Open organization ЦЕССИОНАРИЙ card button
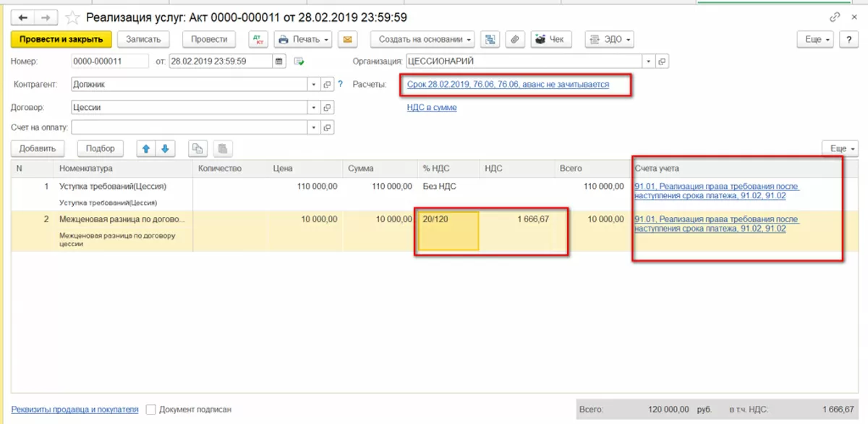The image size is (868, 424). (x=661, y=62)
